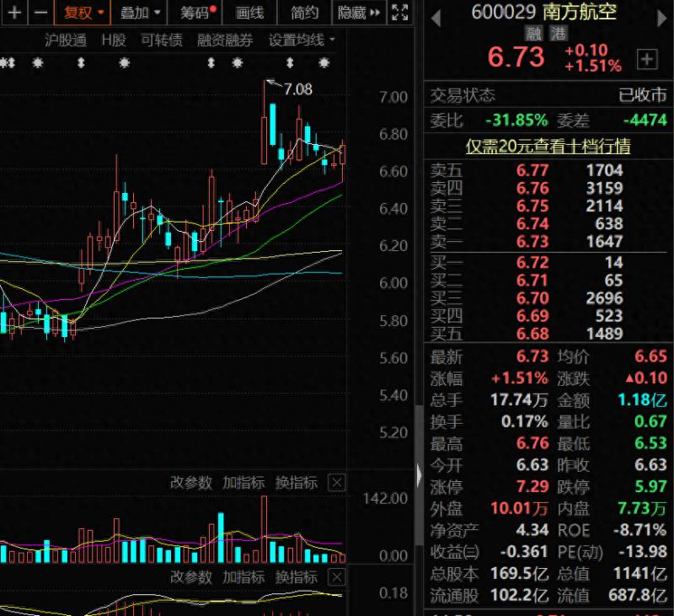Click the fullscreen expand icon
This screenshot has width=674, height=616.
(x=399, y=12)
